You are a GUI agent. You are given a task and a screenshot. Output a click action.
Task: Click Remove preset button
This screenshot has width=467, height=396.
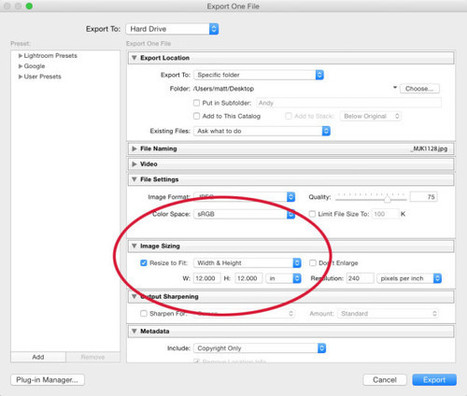[93, 357]
